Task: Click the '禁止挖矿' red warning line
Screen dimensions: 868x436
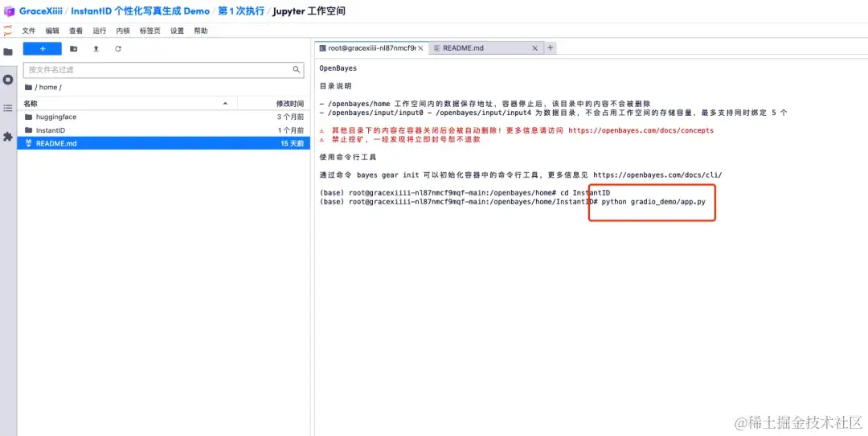Action: 399,140
